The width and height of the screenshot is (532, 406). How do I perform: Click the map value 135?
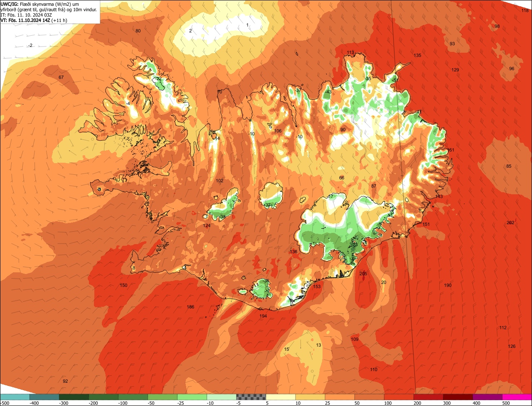point(417,55)
